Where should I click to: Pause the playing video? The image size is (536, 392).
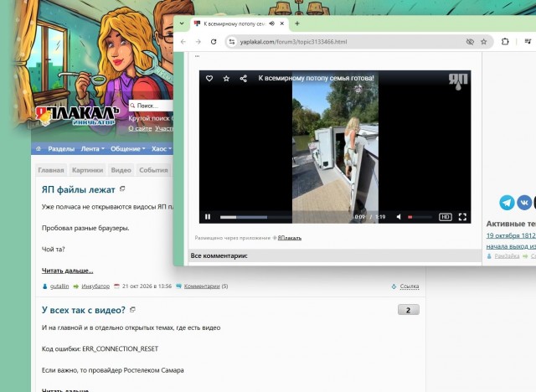[x=208, y=217]
